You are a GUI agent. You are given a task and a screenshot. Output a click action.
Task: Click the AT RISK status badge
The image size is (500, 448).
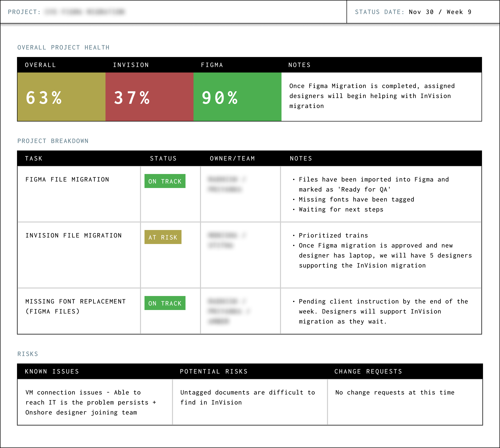163,237
